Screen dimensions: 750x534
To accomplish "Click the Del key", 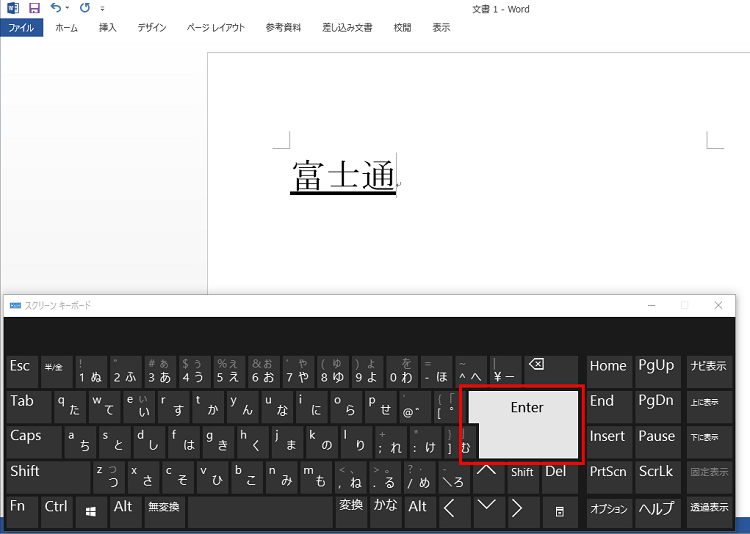I will (x=559, y=478).
